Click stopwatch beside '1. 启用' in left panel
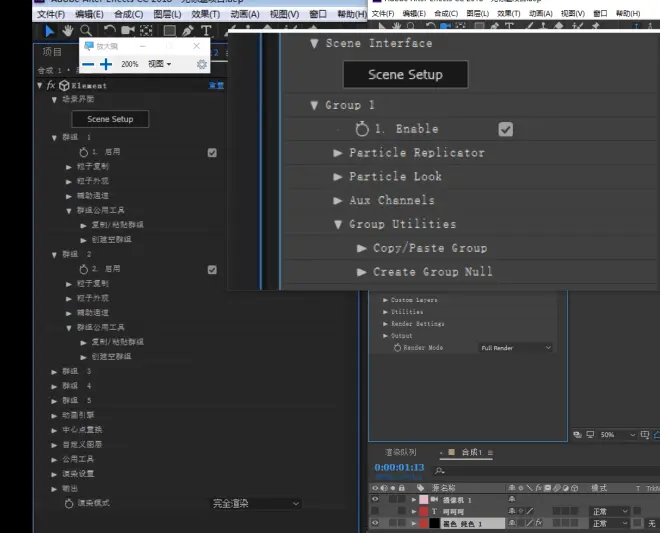 click(x=84, y=152)
